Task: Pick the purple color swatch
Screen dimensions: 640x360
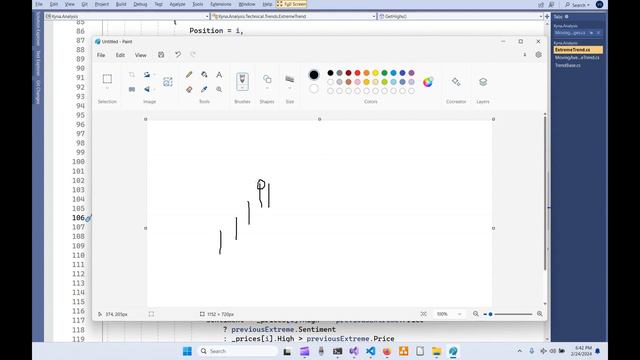Action: pos(411,73)
